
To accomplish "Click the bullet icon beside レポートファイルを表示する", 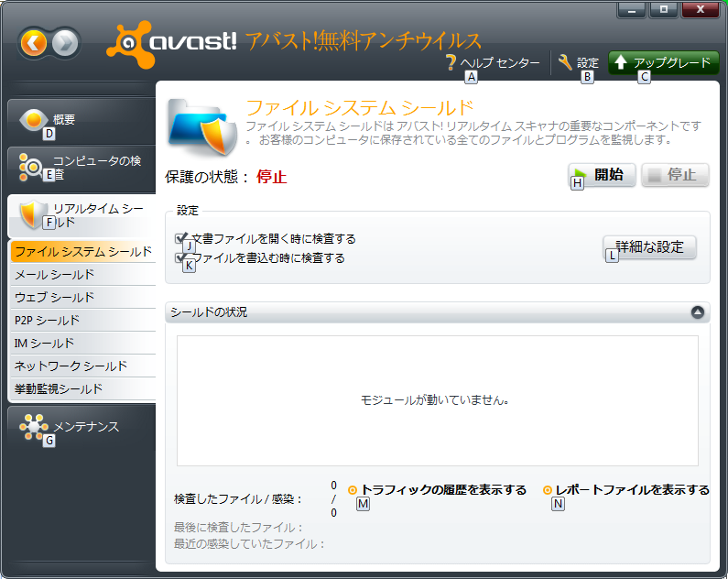I will [548, 490].
